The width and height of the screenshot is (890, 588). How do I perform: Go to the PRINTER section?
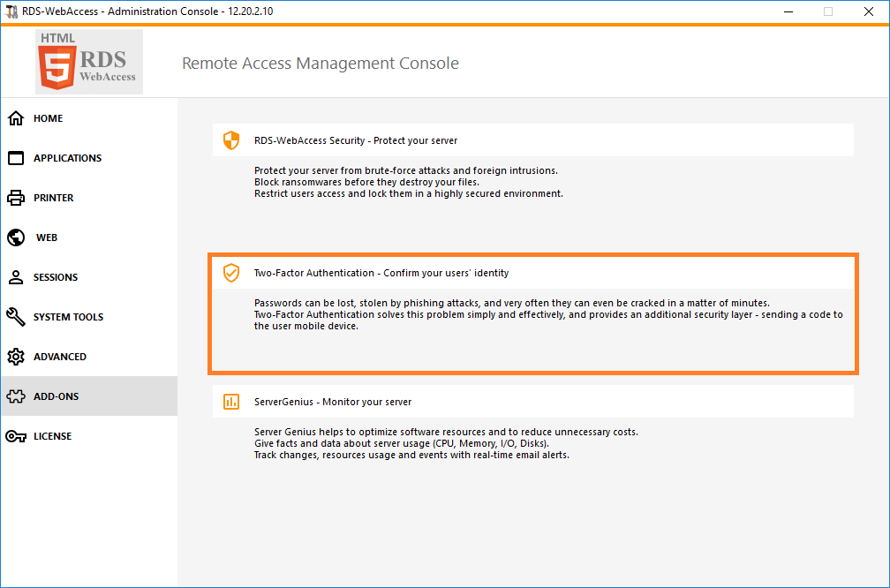[x=89, y=198]
